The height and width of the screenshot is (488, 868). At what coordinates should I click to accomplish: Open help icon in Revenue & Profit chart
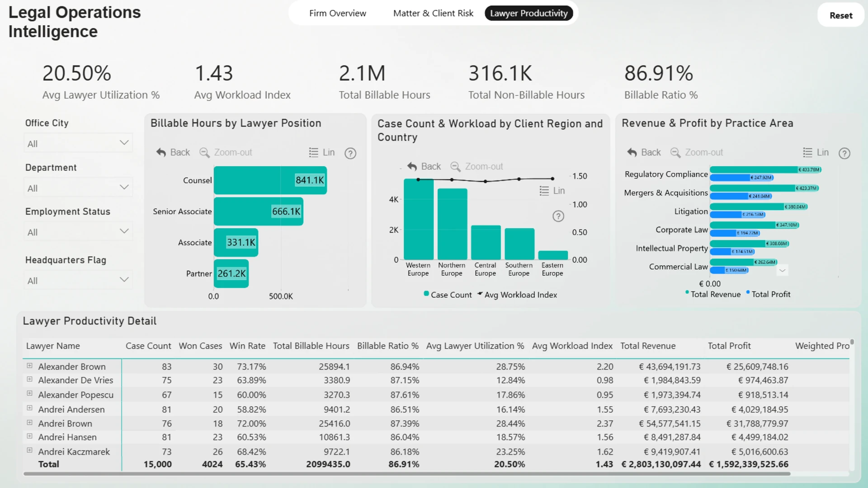[x=844, y=154]
